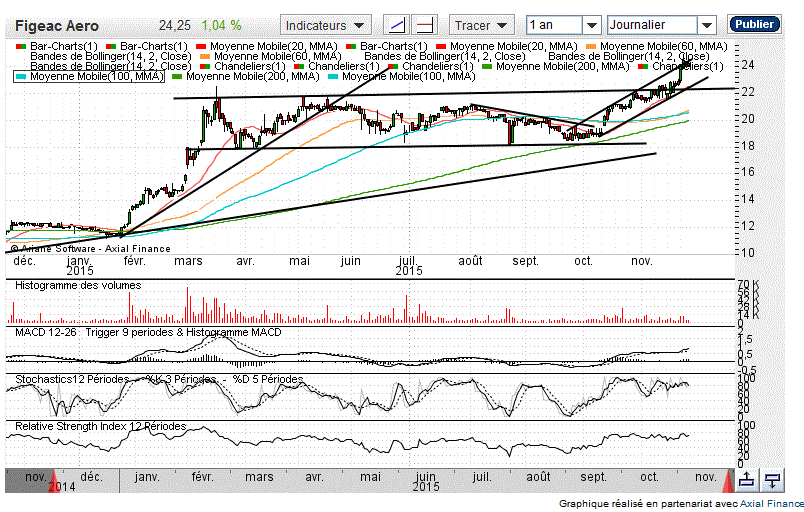This screenshot has width=804, height=512.
Task: Click 'juin 2015' in the bottom timeline bar
Action: (x=426, y=481)
